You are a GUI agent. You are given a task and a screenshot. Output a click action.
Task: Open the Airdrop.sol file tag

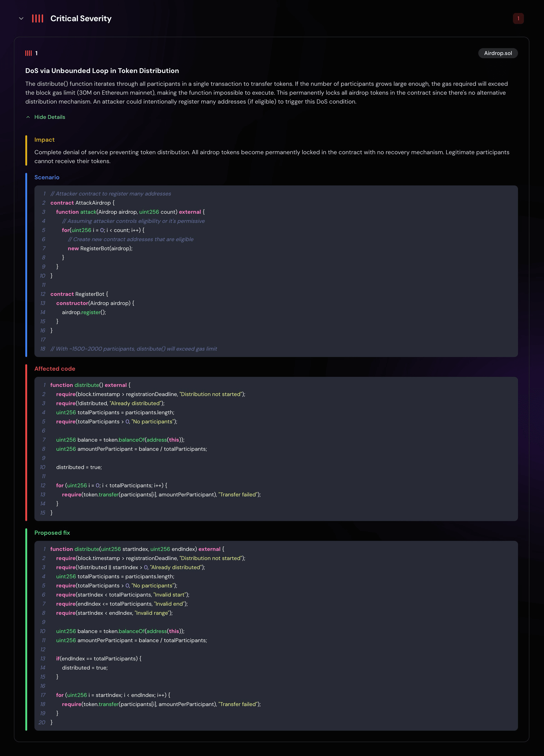(498, 53)
